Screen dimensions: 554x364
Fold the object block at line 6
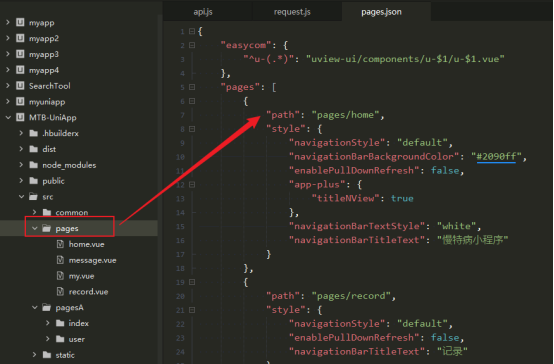pyautogui.click(x=192, y=101)
